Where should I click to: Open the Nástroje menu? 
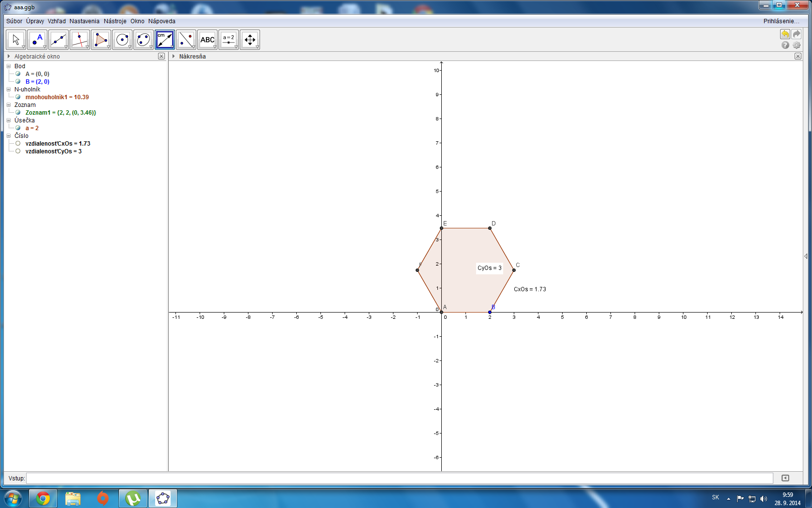(115, 21)
